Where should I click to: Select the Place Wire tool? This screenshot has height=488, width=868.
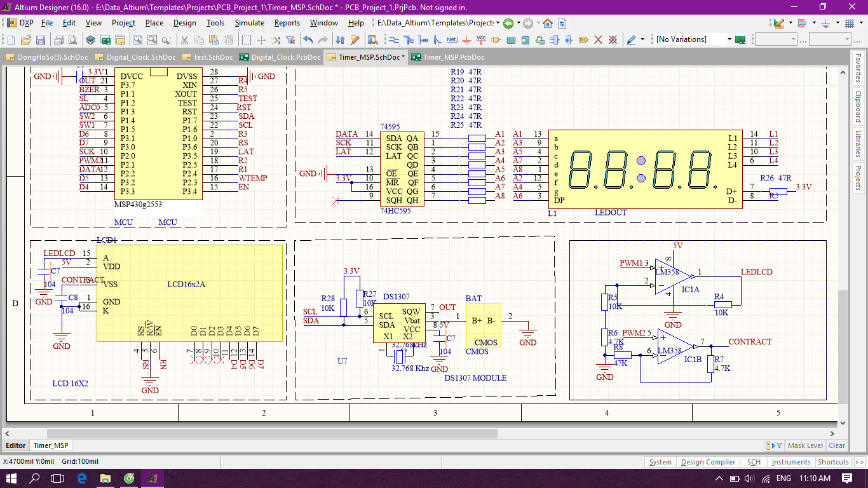point(394,39)
